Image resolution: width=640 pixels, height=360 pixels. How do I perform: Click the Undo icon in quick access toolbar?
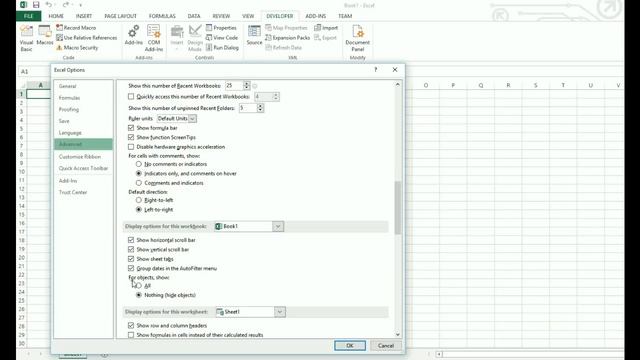pyautogui.click(x=49, y=5)
